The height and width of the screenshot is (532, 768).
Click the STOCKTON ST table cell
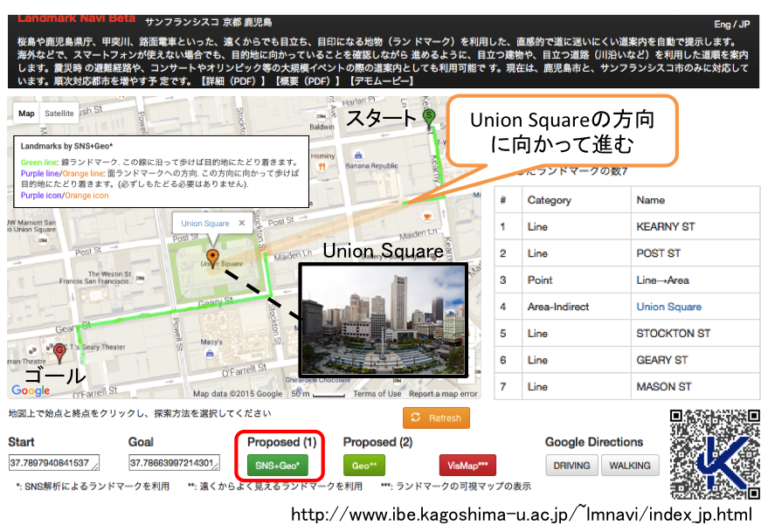(x=695, y=333)
